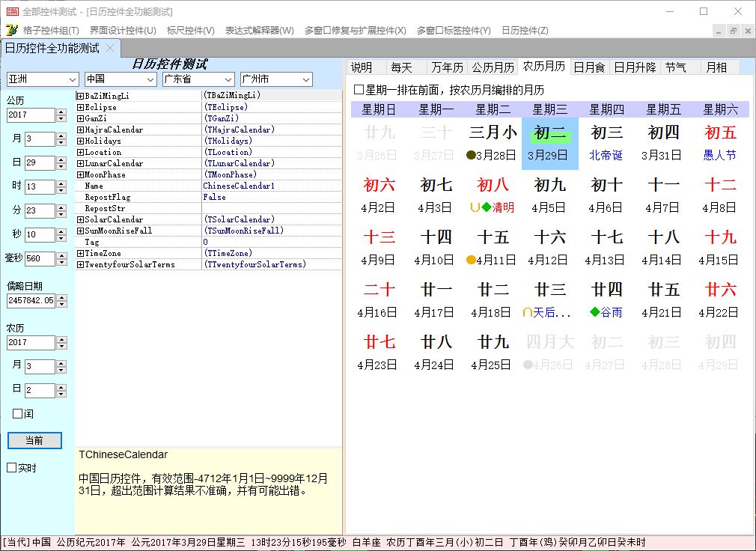Click the 毫秒 spinner arrows
Viewport: 756px width, 551px height.
[61, 258]
